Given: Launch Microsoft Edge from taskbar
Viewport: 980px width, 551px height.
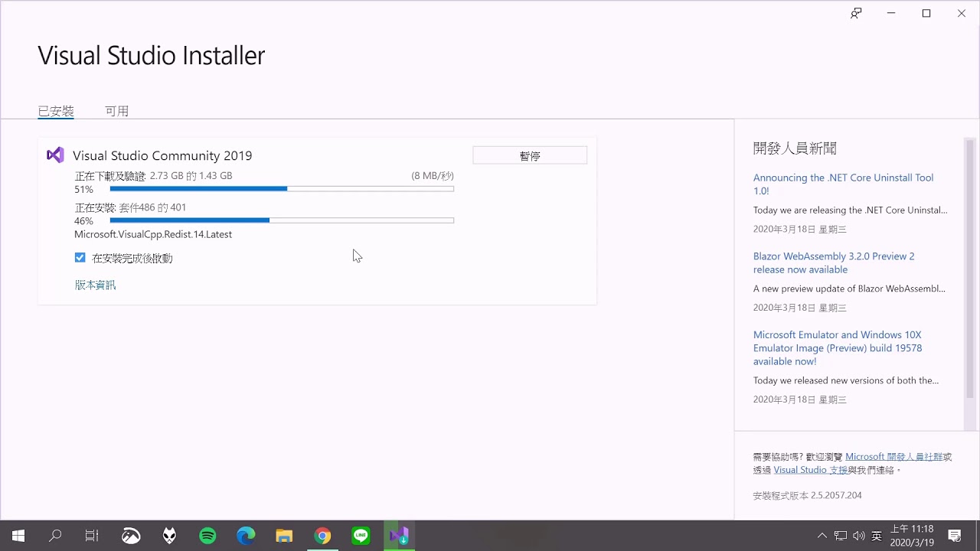Looking at the screenshot, I should tap(246, 536).
